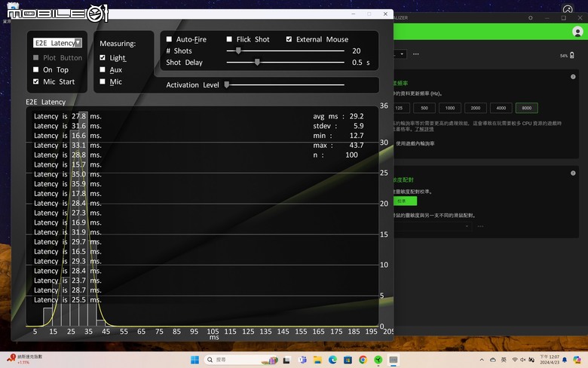Select 500 Hz polling rate in Razer window
This screenshot has height=368, width=588.
tap(424, 108)
